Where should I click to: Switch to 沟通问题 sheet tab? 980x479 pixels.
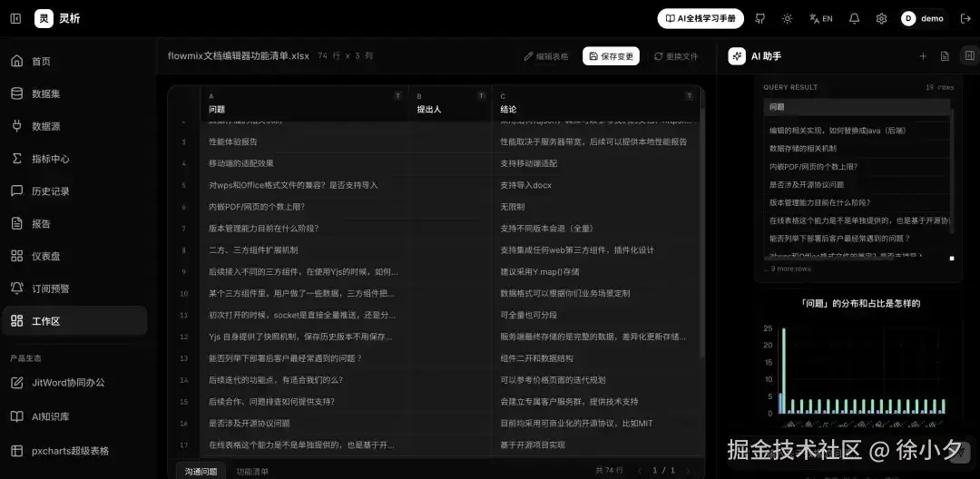point(201,472)
